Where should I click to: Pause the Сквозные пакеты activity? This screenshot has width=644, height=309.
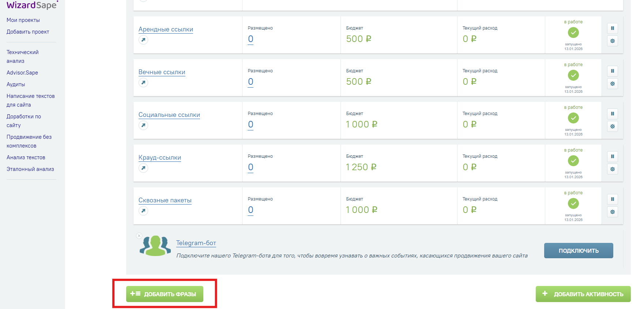pos(612,199)
